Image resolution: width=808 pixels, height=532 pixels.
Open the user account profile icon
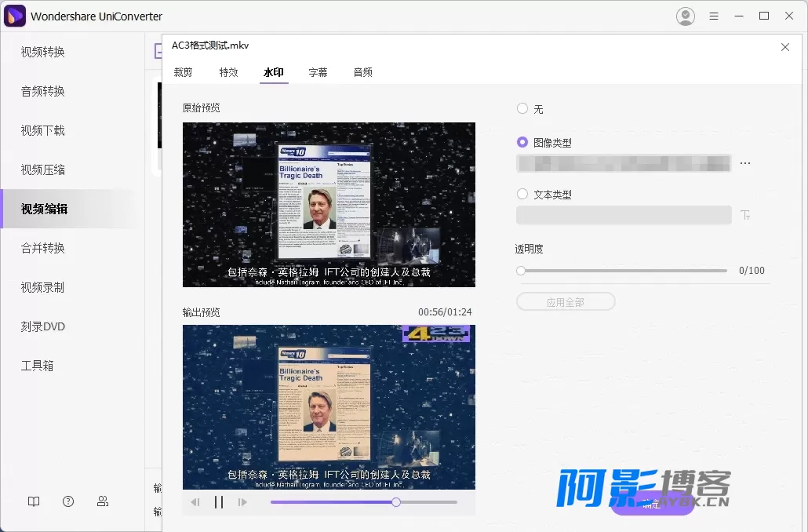pyautogui.click(x=686, y=16)
